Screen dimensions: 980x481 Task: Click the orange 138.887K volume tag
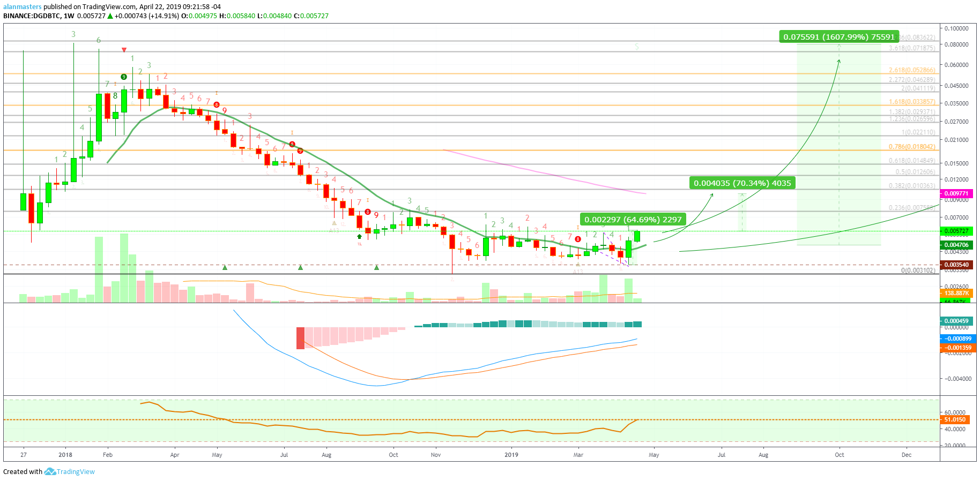point(956,293)
